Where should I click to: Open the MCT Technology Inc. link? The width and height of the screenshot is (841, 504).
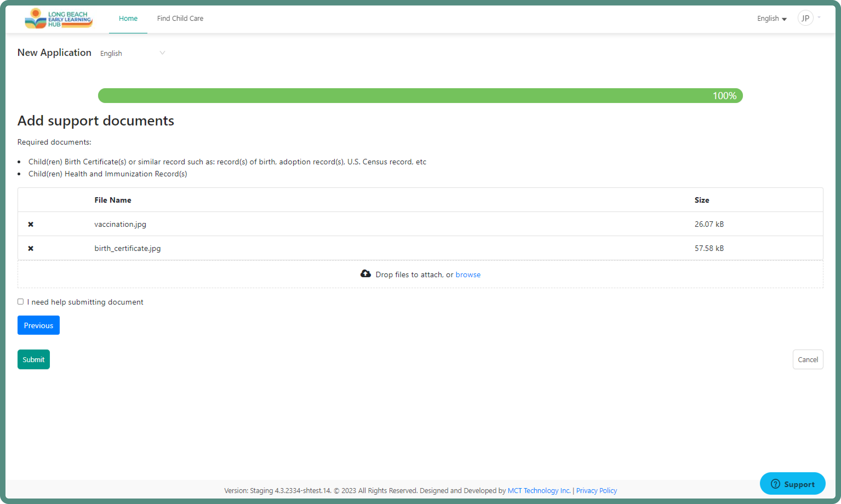coord(539,490)
